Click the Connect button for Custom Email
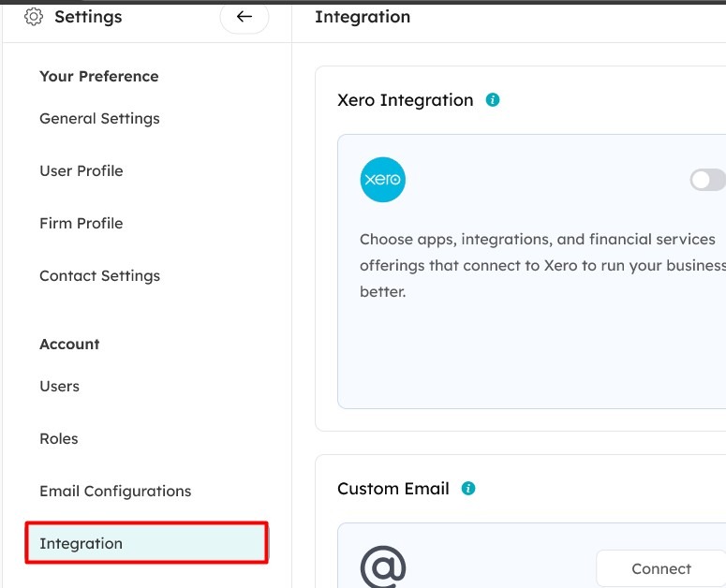 [x=661, y=568]
